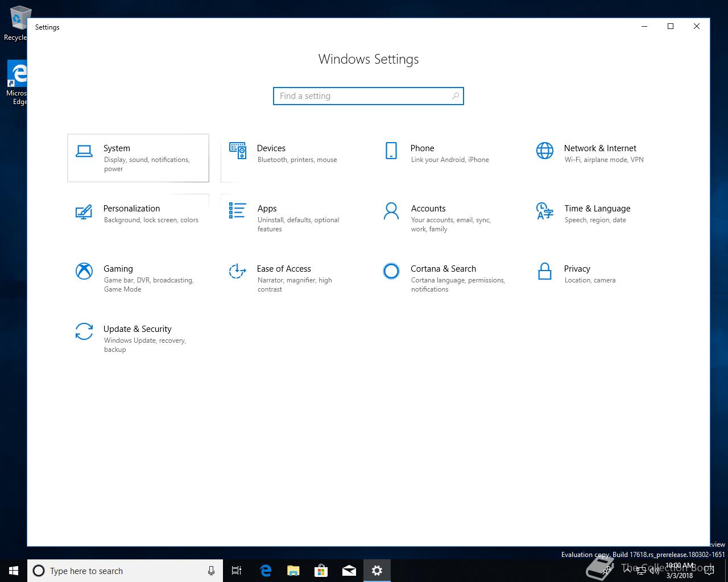728x582 pixels.
Task: Open the Privacy settings category
Action: [599, 278]
